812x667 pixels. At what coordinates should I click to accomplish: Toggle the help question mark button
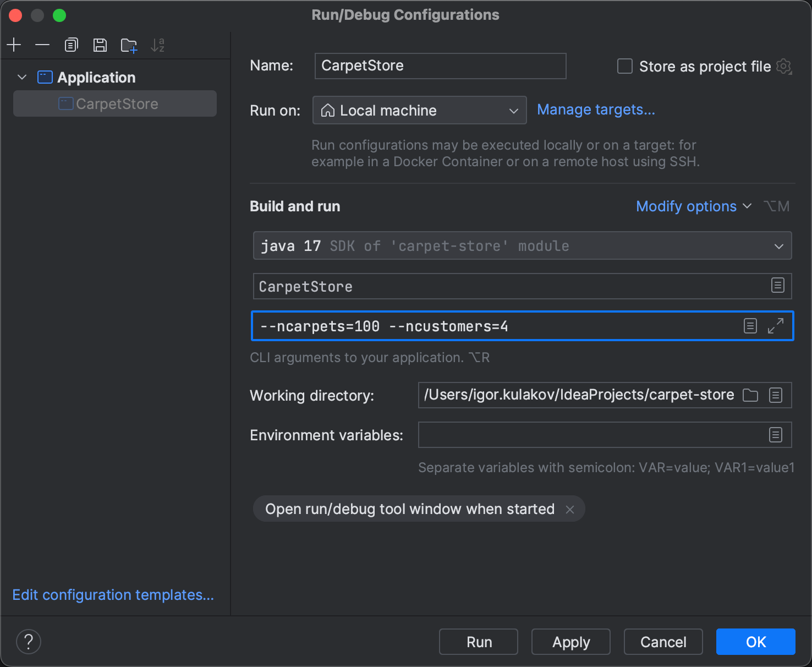pos(29,641)
